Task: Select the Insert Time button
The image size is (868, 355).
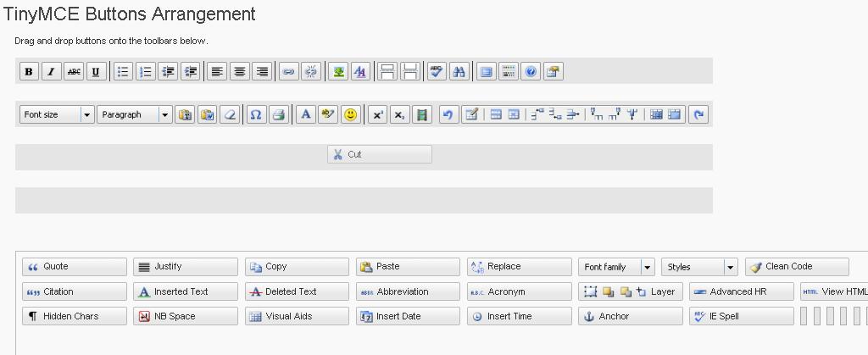Action: coord(520,316)
